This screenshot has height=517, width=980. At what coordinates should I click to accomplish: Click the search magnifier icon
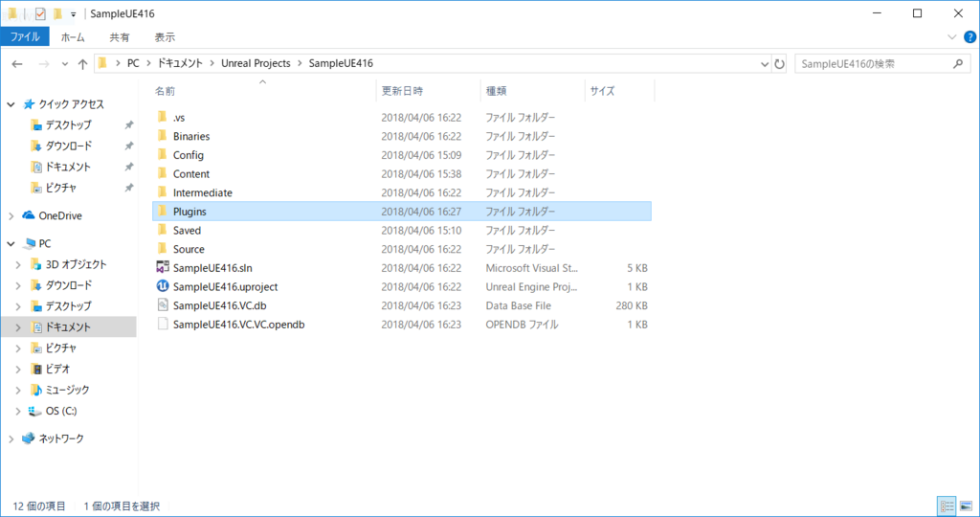click(x=958, y=64)
